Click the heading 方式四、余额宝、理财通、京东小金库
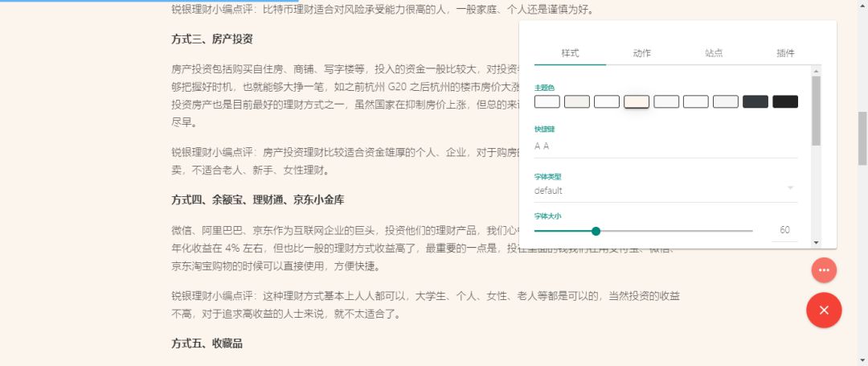The image size is (868, 366). (x=258, y=199)
